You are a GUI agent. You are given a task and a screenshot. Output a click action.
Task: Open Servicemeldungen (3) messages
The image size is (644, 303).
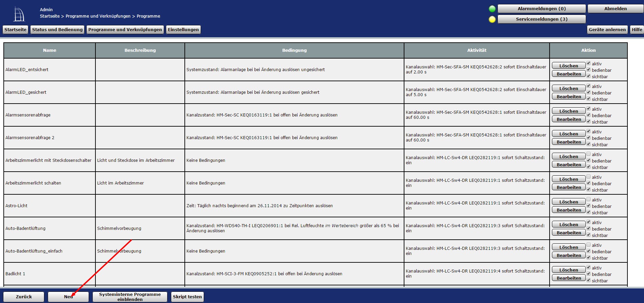pos(541,19)
